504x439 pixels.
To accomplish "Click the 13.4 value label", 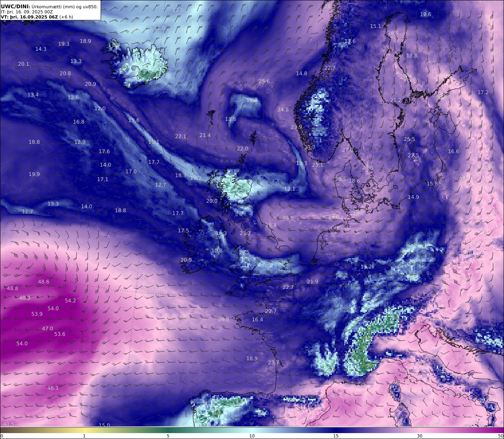I will click(33, 94).
